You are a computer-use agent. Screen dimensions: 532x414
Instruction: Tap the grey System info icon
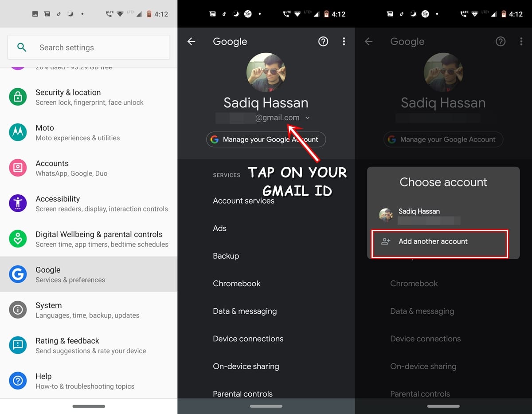(x=18, y=310)
